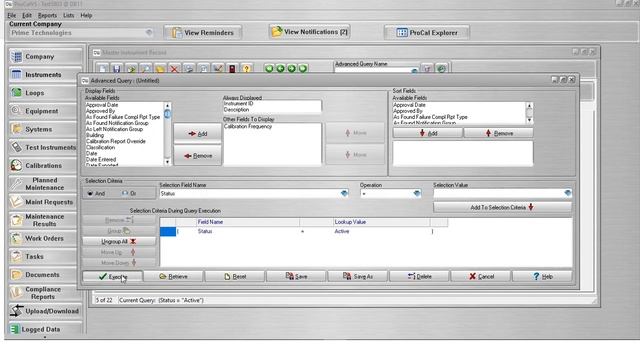This screenshot has height=360, width=640.
Task: Click the green globe icon beside Advanced Query Name
Action: click(x=441, y=69)
